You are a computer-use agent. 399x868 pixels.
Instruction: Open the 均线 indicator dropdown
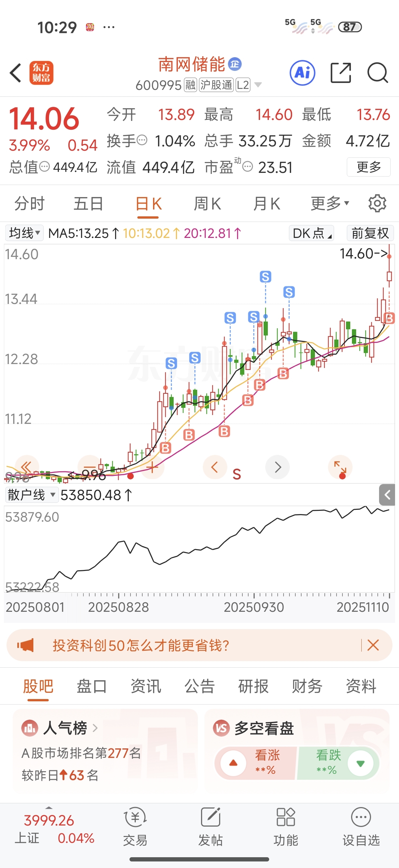point(24,233)
